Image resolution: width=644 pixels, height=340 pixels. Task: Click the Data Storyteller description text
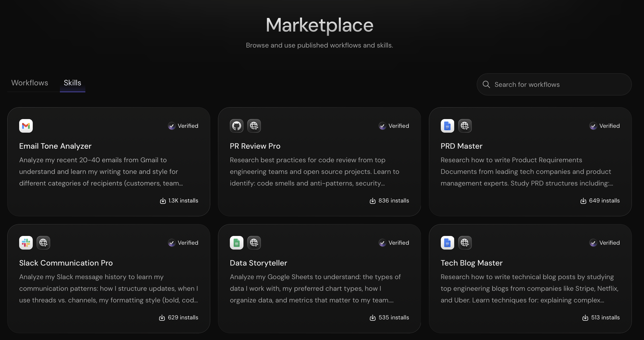[x=315, y=288]
